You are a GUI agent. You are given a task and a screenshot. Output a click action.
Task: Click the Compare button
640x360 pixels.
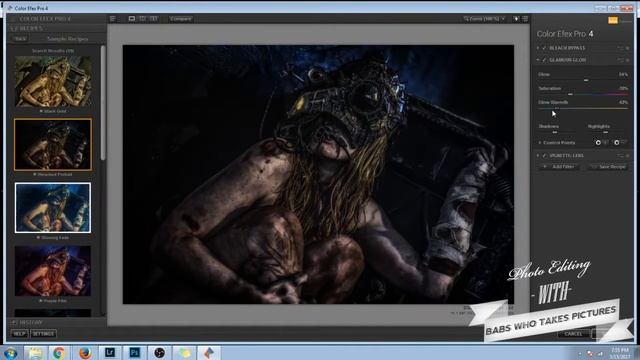(x=181, y=19)
